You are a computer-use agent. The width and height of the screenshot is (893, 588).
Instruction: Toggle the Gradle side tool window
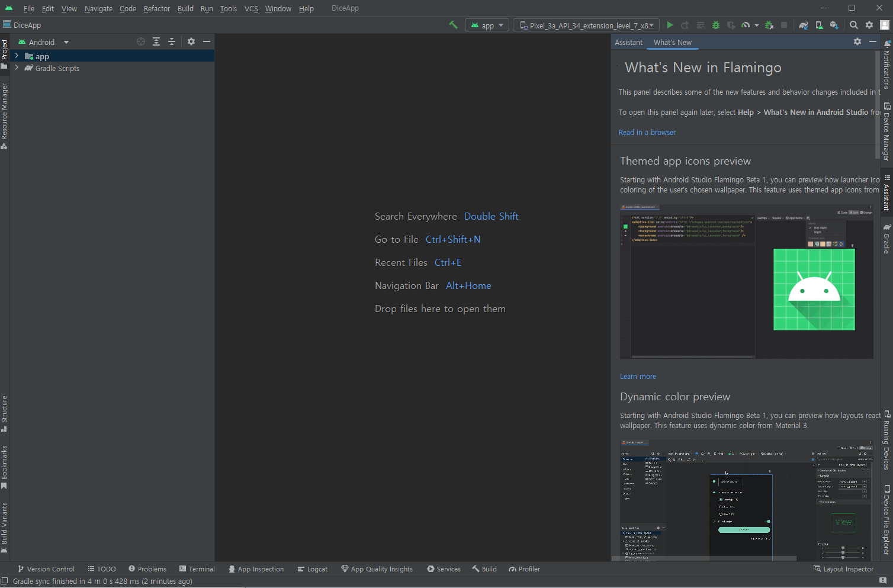[x=886, y=238]
